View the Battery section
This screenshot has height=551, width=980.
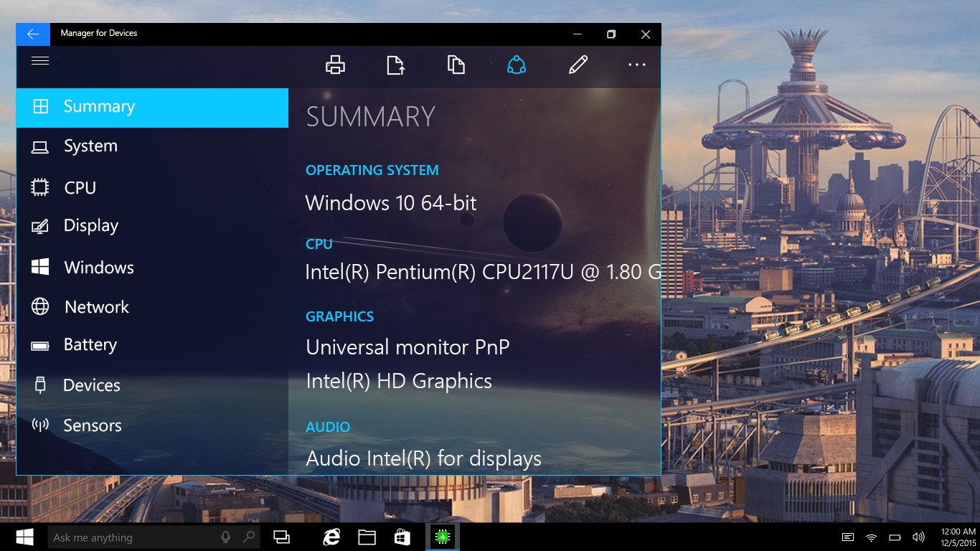click(152, 345)
